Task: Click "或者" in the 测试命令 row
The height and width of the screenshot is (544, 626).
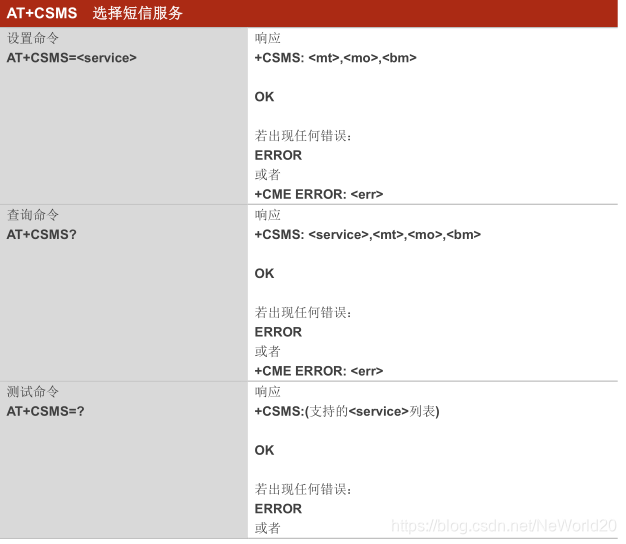Action: pyautogui.click(x=267, y=528)
